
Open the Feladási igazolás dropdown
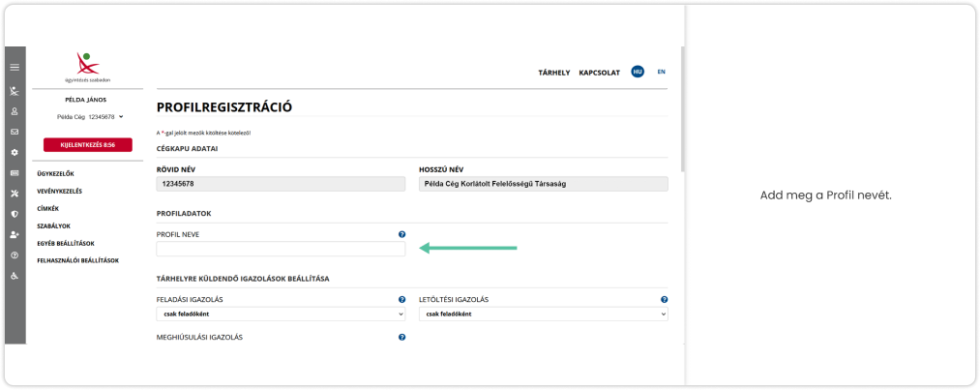coord(281,314)
